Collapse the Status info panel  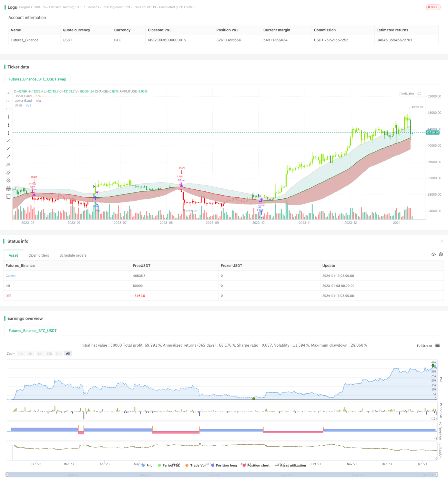pos(442,241)
